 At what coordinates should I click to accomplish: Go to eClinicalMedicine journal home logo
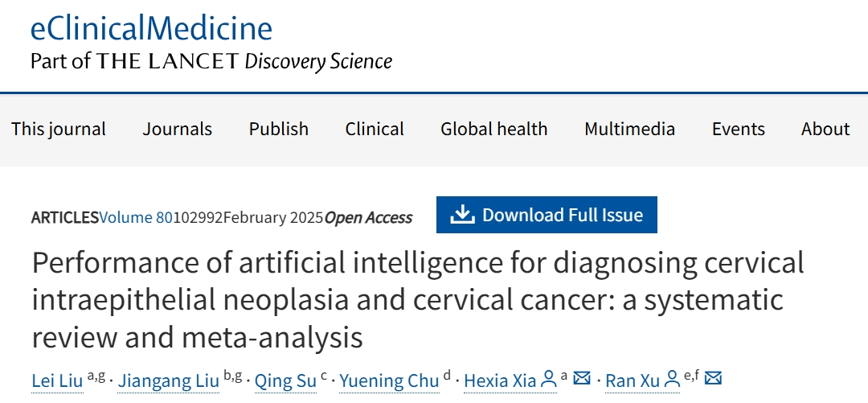point(152,29)
